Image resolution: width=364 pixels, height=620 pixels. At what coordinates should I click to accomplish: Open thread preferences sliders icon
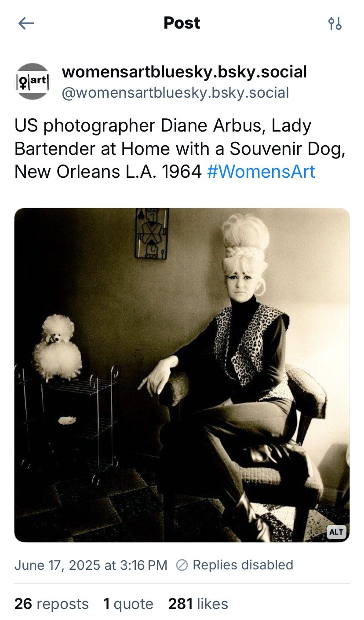pos(335,23)
